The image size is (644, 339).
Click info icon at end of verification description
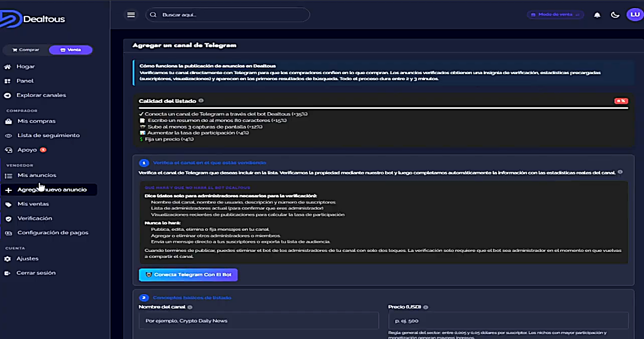coord(620,172)
